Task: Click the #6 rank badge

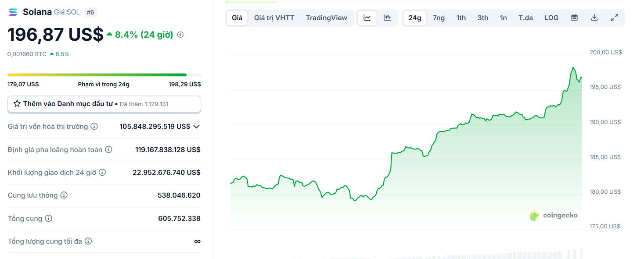Action: 90,12
